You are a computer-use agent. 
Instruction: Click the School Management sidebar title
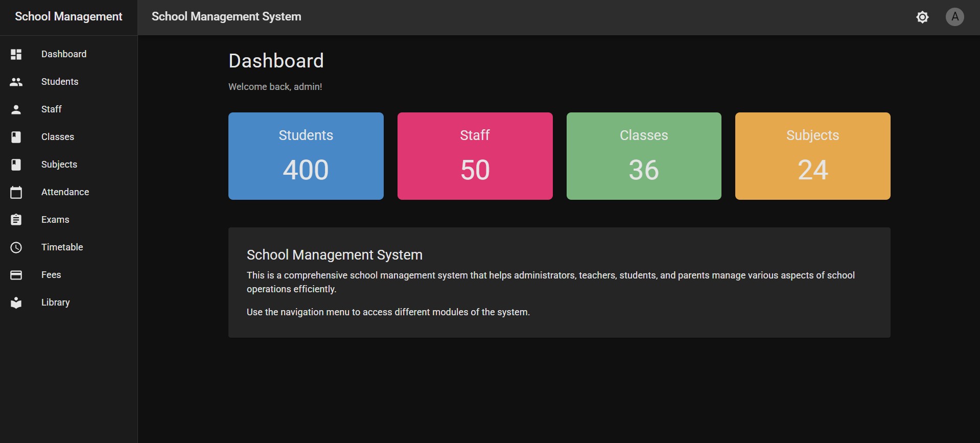point(68,17)
